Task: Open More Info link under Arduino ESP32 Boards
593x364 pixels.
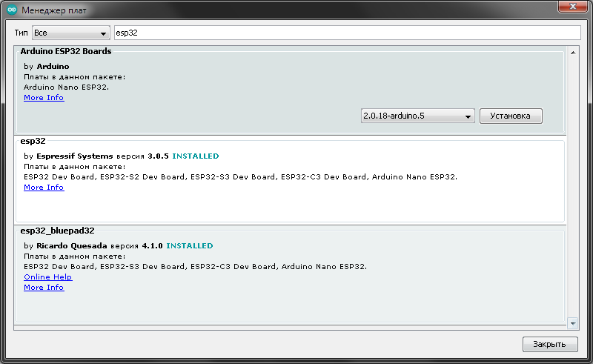Action: point(44,98)
